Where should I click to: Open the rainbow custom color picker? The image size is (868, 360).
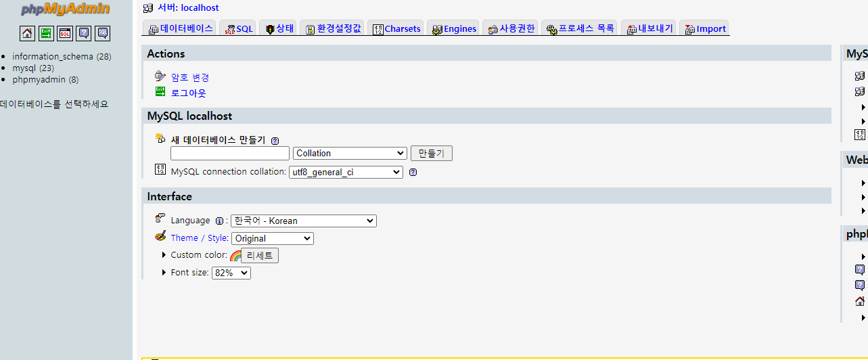(235, 256)
